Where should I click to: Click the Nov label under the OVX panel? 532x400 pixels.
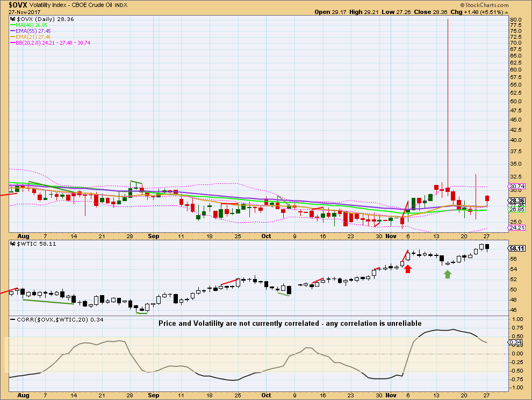[x=391, y=237]
